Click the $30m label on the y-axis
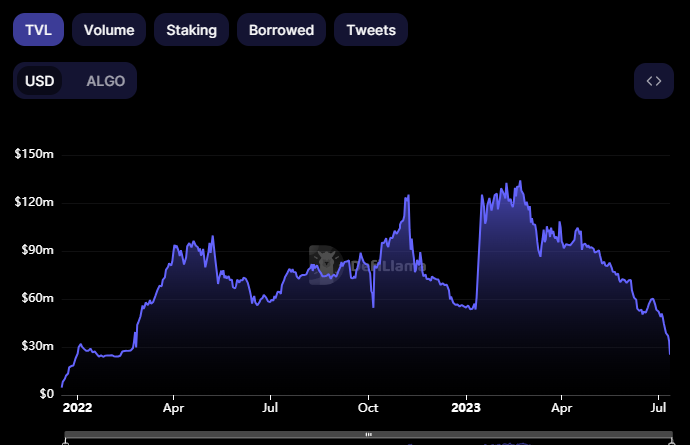This screenshot has height=445, width=690. [36, 346]
